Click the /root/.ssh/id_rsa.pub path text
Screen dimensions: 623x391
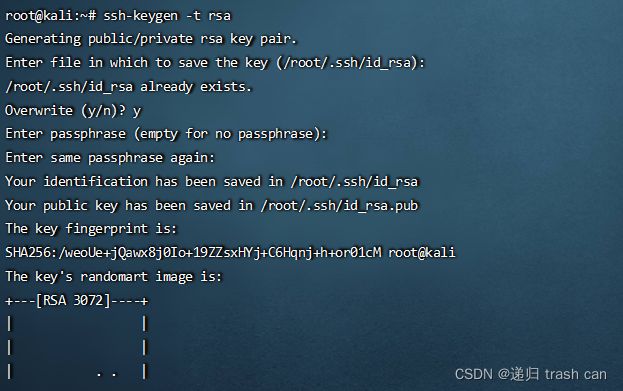[340, 205]
